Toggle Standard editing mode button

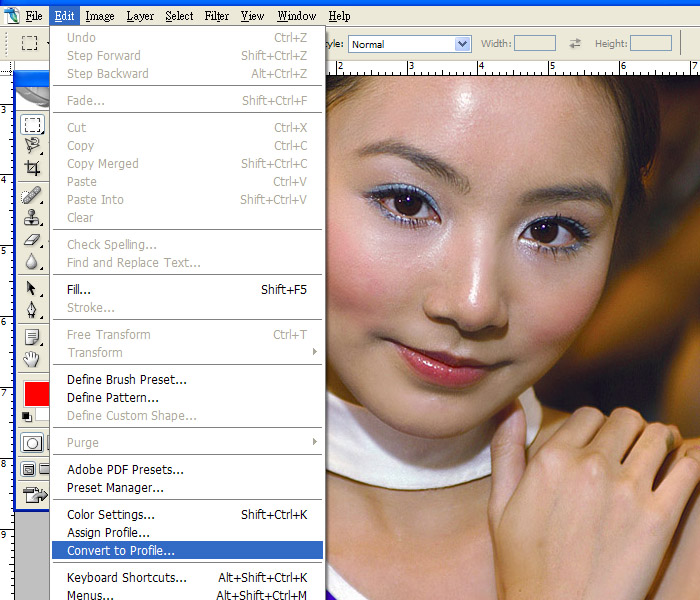point(32,443)
